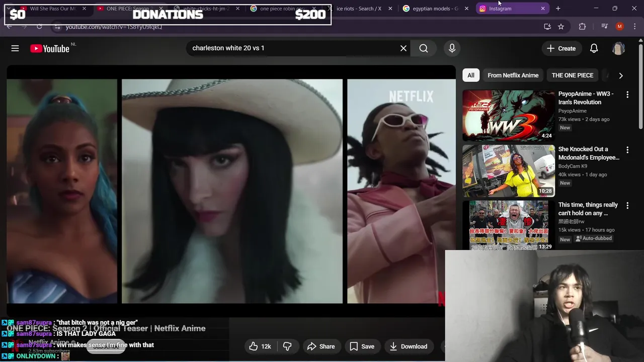
Task: Clear the search box text with X
Action: pos(404,48)
